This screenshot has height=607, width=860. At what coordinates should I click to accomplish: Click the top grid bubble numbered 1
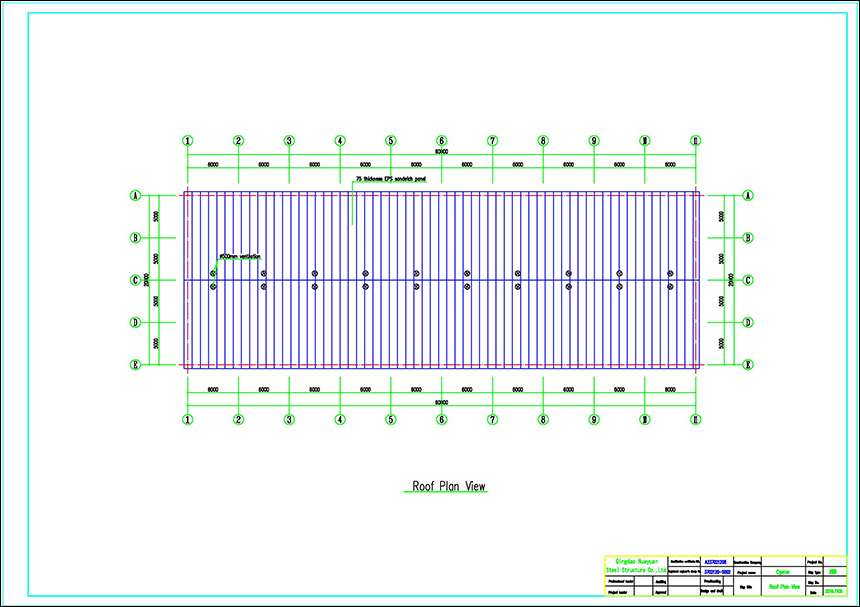[x=187, y=141]
